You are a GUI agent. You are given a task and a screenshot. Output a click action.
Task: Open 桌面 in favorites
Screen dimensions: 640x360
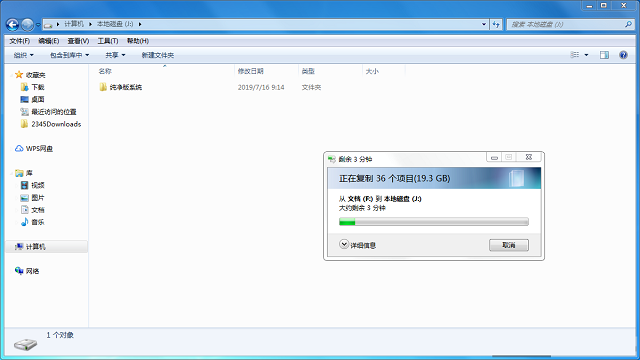tap(38, 100)
